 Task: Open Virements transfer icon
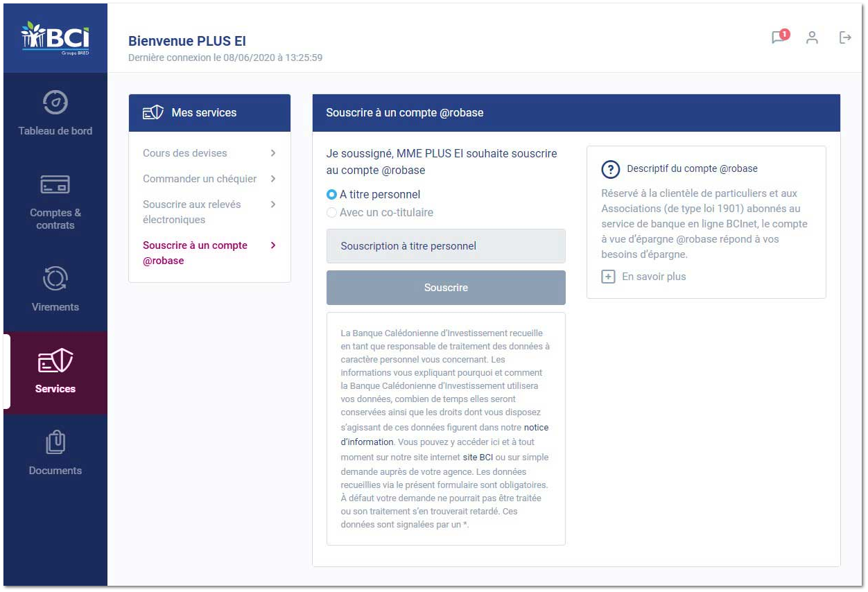pyautogui.click(x=55, y=279)
